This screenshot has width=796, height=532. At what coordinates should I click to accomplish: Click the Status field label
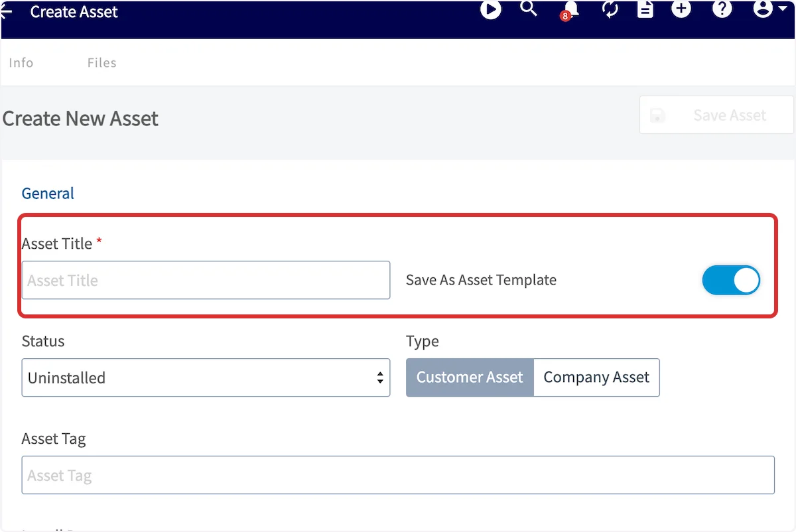43,341
